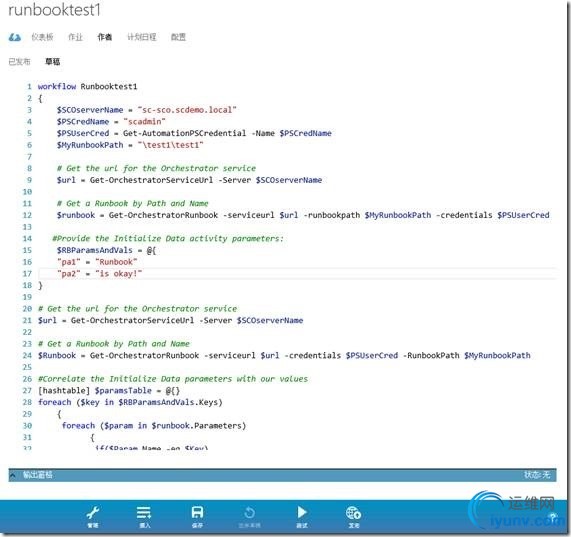Go to the Configure (配置) tab
The image size is (571, 537).
tap(178, 37)
